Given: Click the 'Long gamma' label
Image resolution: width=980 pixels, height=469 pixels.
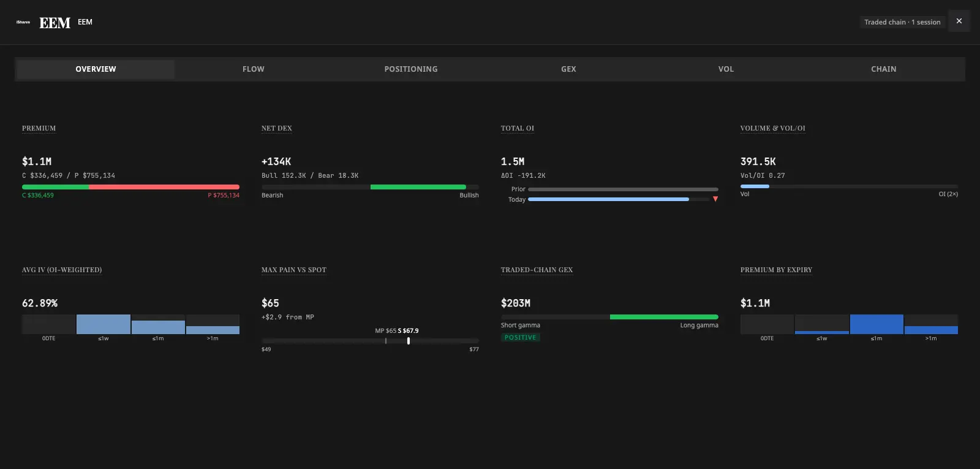Looking at the screenshot, I should point(699,325).
